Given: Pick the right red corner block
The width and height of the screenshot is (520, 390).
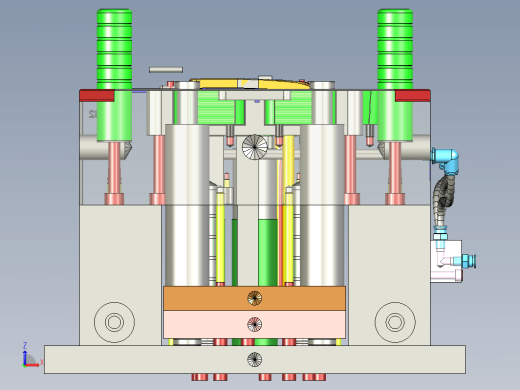Looking at the screenshot, I should [x=412, y=96].
